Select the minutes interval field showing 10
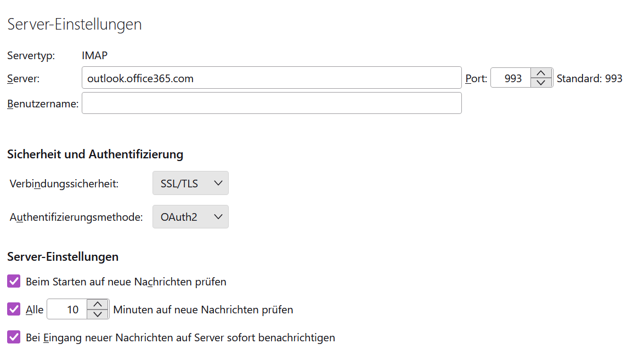The image size is (644, 361). click(68, 310)
